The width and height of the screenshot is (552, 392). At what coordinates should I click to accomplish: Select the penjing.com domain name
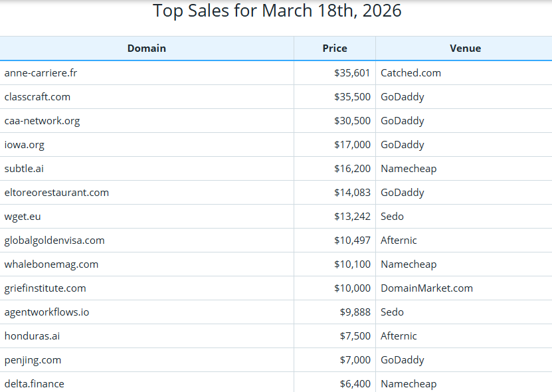pyautogui.click(x=31, y=359)
